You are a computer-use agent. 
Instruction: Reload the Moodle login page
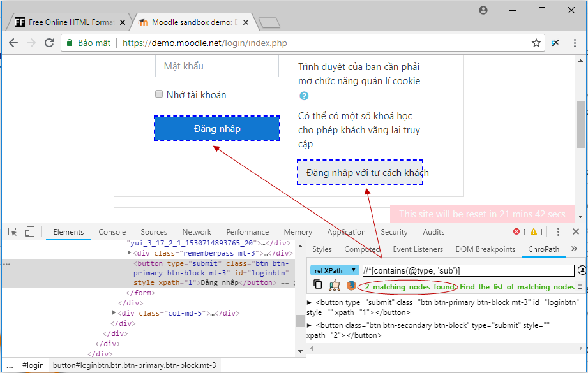click(x=49, y=43)
